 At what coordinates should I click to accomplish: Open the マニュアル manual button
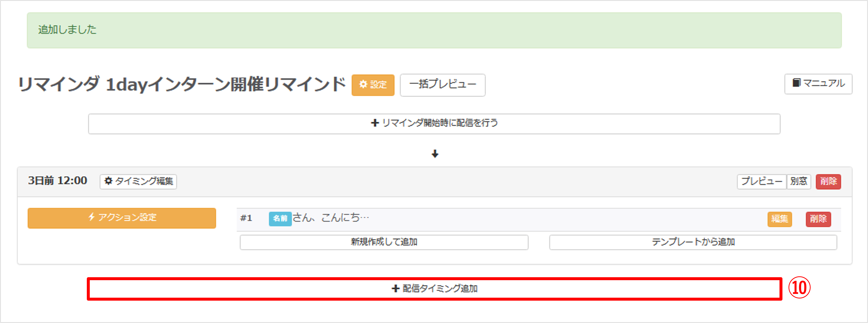(x=818, y=84)
